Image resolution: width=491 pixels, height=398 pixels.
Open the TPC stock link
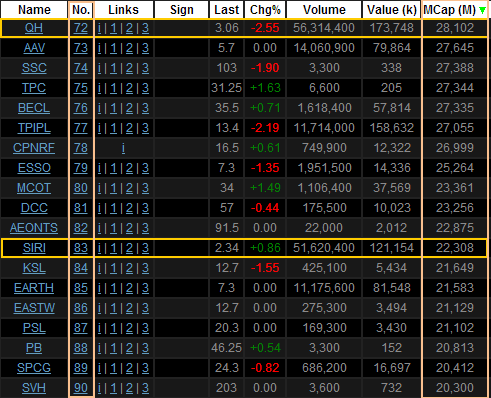pos(34,88)
